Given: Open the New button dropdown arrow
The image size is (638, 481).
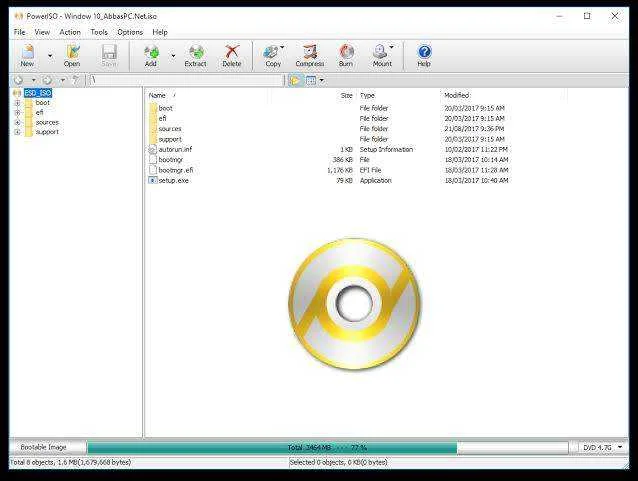Looking at the screenshot, I should [50, 56].
